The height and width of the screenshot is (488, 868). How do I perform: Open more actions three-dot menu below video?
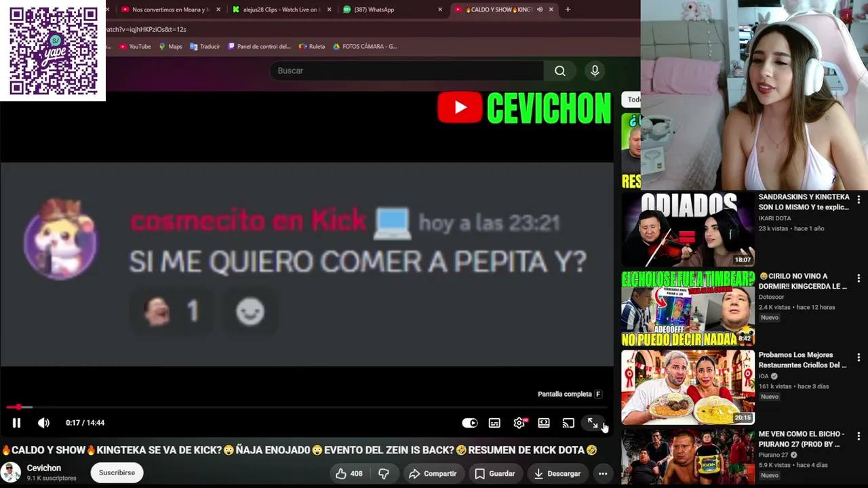[x=603, y=474]
